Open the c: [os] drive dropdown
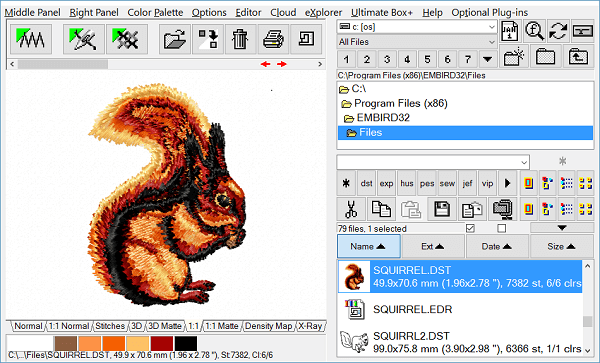Screen dimensions: 600x363 coord(417,27)
